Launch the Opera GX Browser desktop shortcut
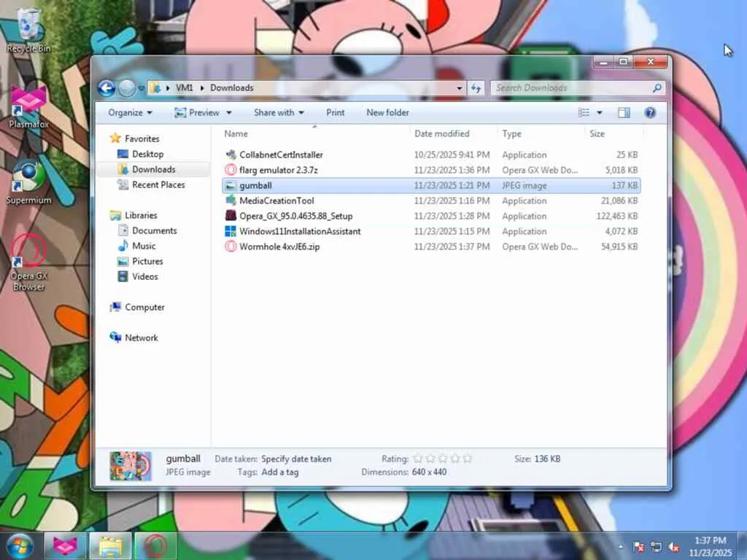The width and height of the screenshot is (747, 560). (x=28, y=262)
